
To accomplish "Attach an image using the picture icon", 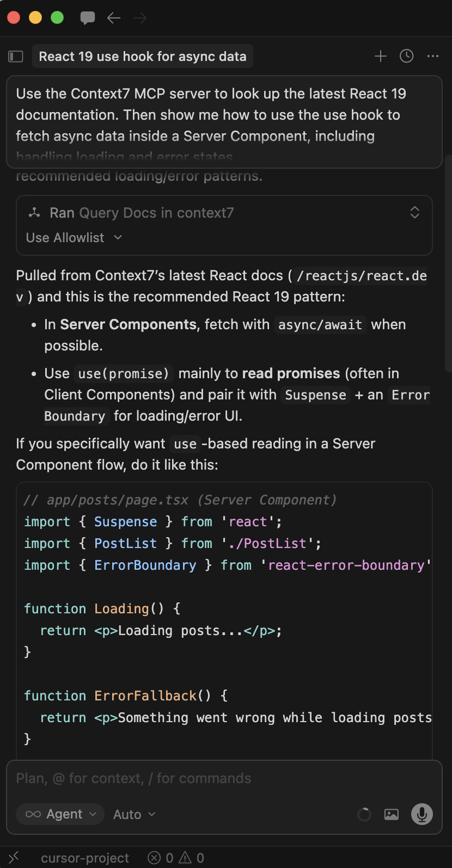I will pos(391,814).
